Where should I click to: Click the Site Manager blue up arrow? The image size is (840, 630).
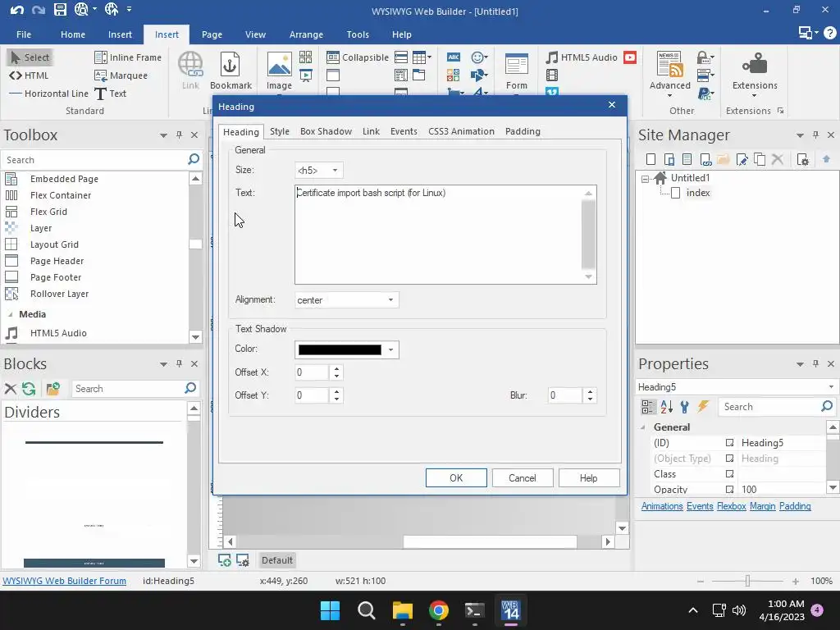pos(826,159)
